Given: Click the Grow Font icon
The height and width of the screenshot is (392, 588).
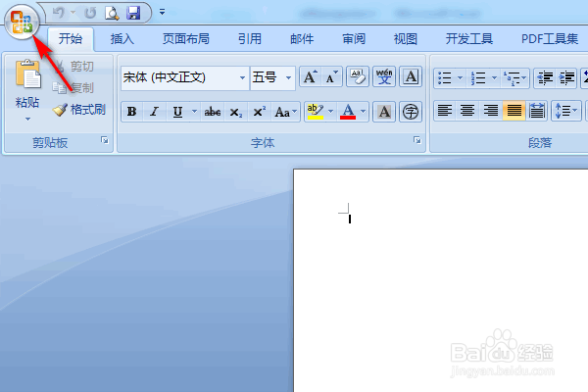Looking at the screenshot, I should tap(310, 76).
